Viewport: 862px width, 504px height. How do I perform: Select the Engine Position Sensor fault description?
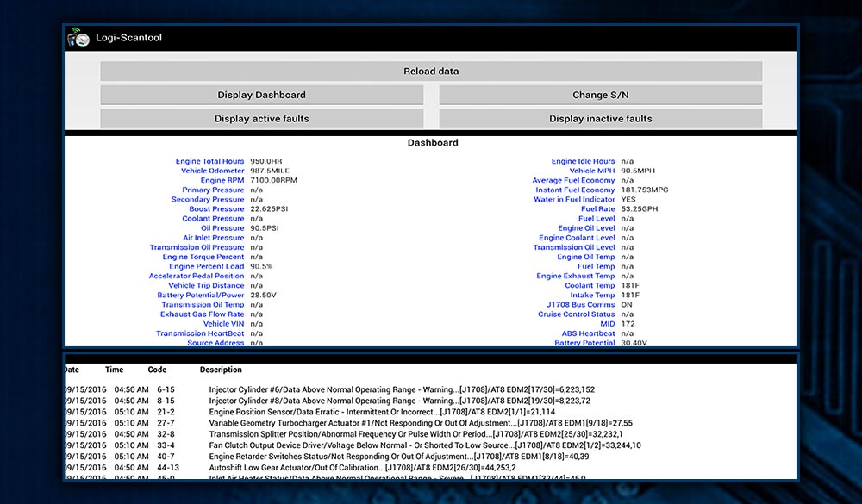(382, 412)
